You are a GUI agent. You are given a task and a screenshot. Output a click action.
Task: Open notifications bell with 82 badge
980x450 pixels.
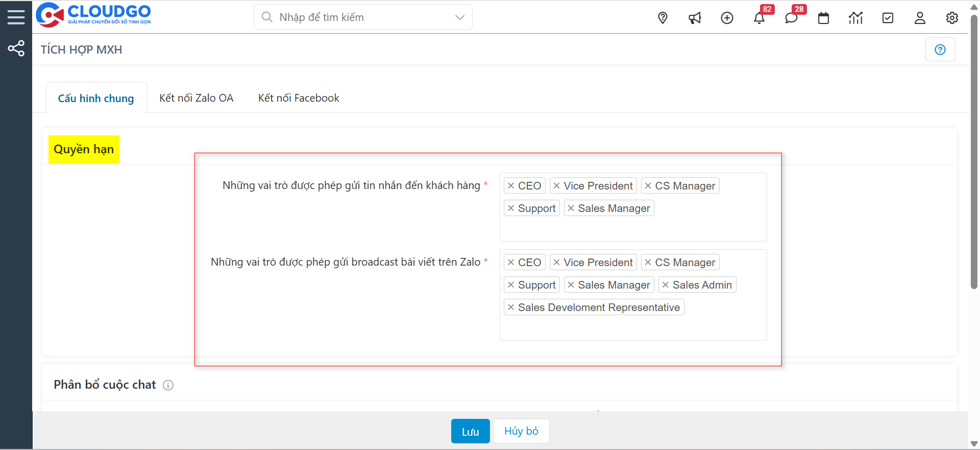tap(759, 18)
